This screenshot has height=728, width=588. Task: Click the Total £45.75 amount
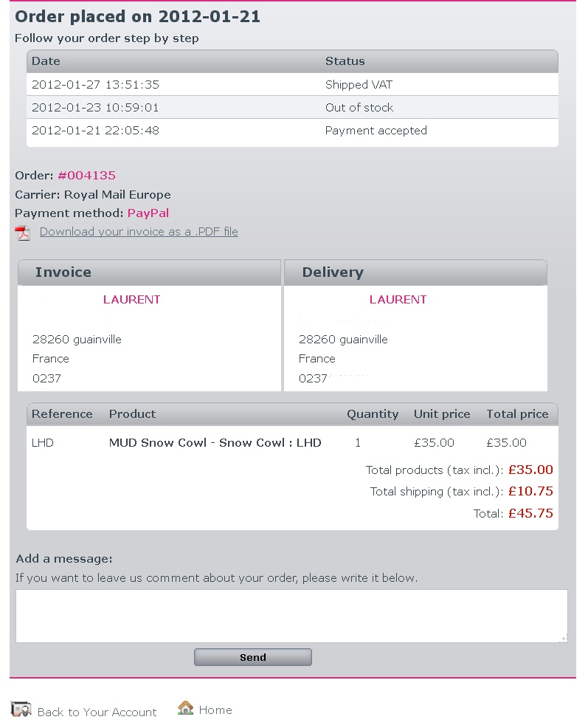point(530,514)
